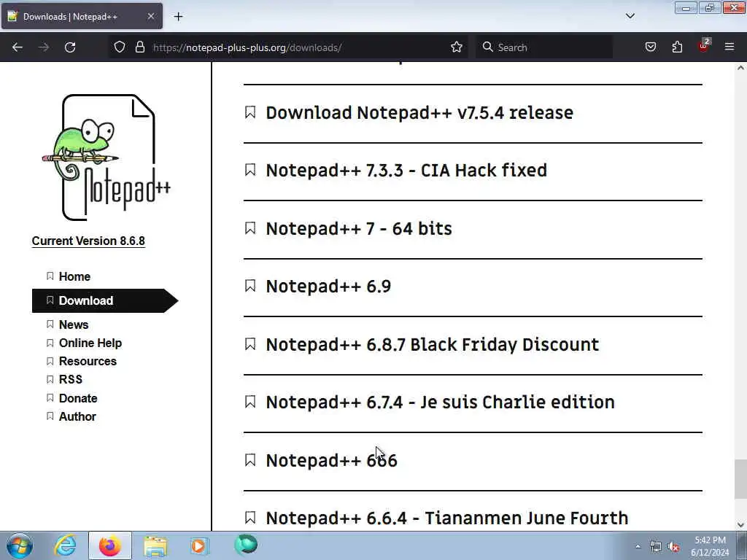This screenshot has width=747, height=560.
Task: Open Notepad++ 666 release link
Action: click(331, 461)
